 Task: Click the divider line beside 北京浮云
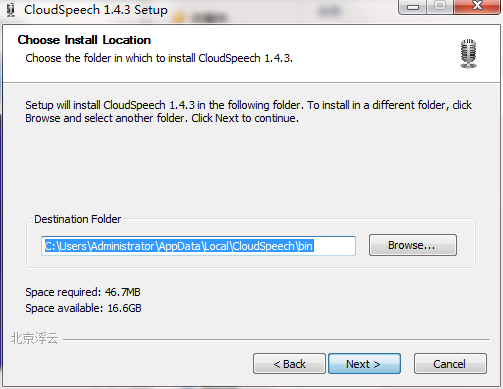coord(277,340)
